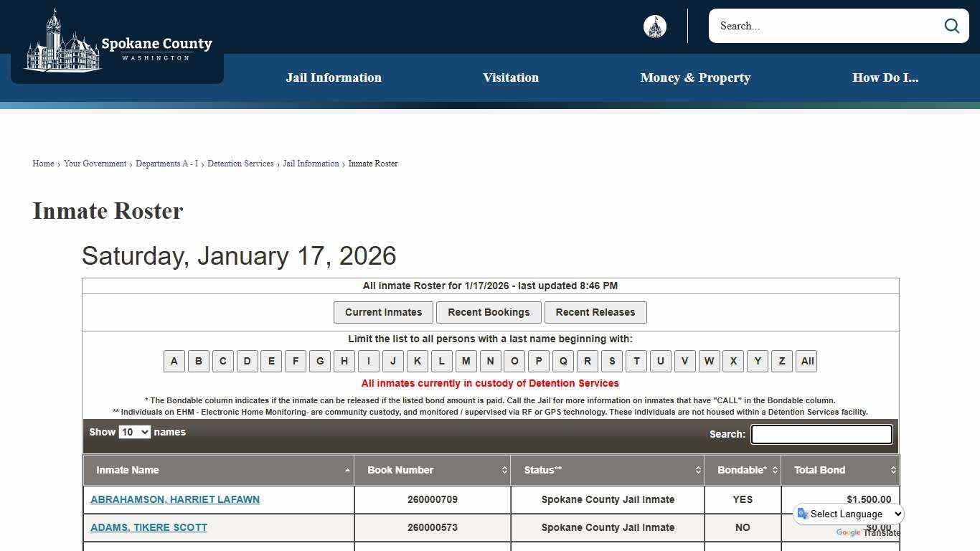Viewport: 980px width, 551px height.
Task: Click the Detention Services breadcrumb link
Action: coord(240,164)
